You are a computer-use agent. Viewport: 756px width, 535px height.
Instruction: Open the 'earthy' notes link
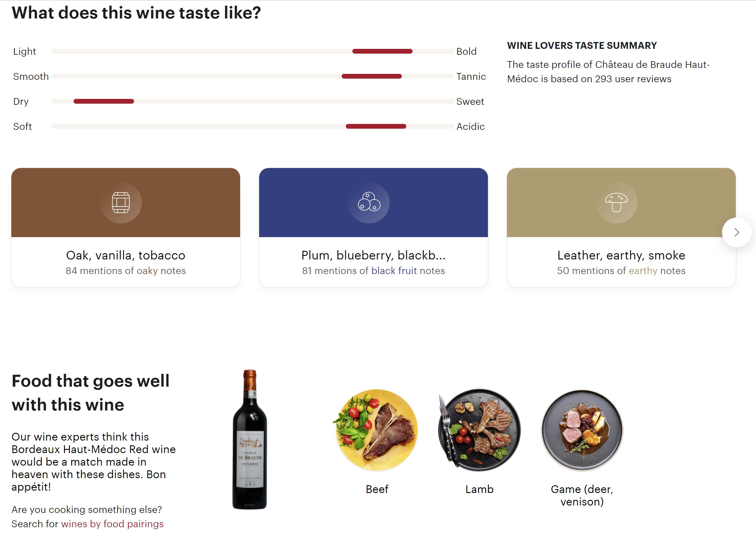[643, 271]
